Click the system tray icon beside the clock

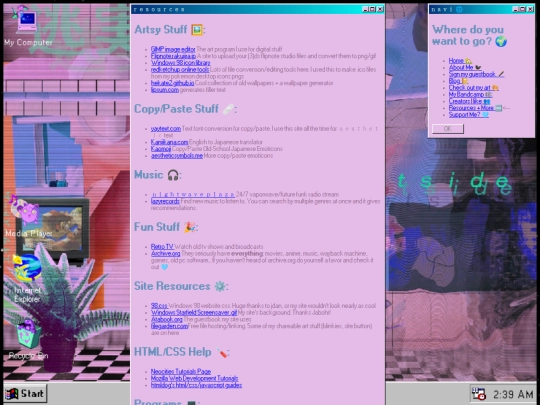tap(478, 394)
